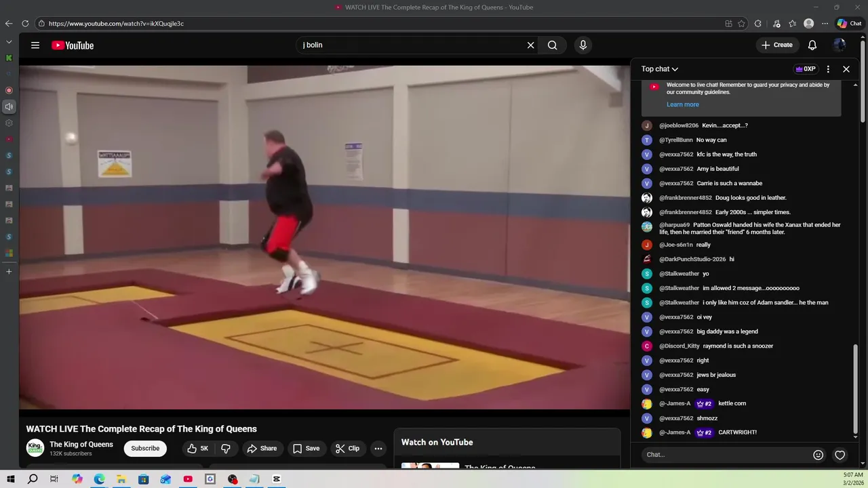Open Windows taskbar Search

point(33,479)
